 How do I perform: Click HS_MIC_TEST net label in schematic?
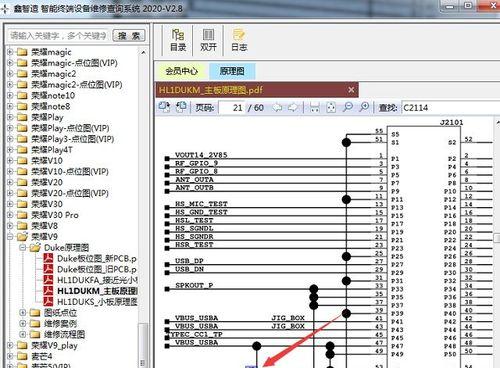[x=201, y=204]
